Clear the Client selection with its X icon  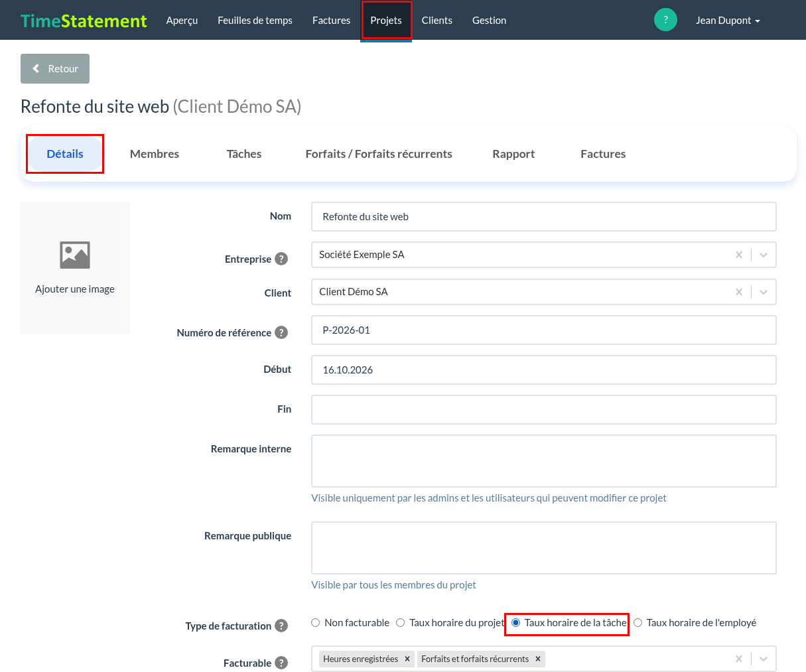click(x=739, y=292)
